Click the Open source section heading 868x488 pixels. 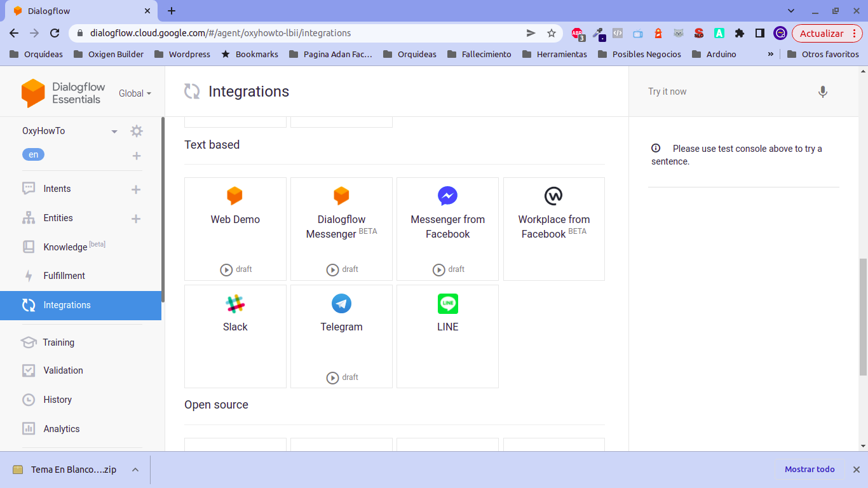point(216,405)
